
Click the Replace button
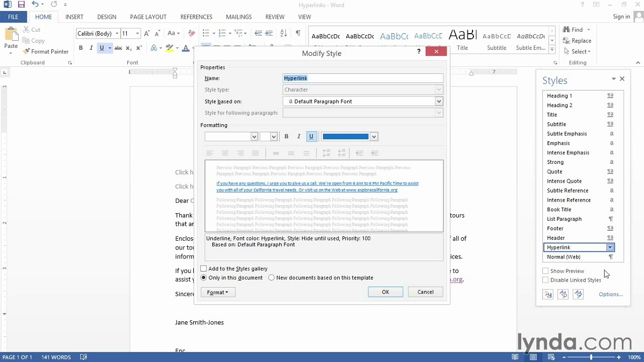coord(577,41)
